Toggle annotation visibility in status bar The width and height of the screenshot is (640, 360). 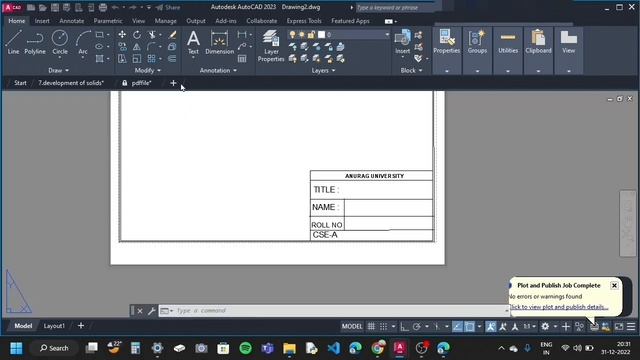(491, 327)
